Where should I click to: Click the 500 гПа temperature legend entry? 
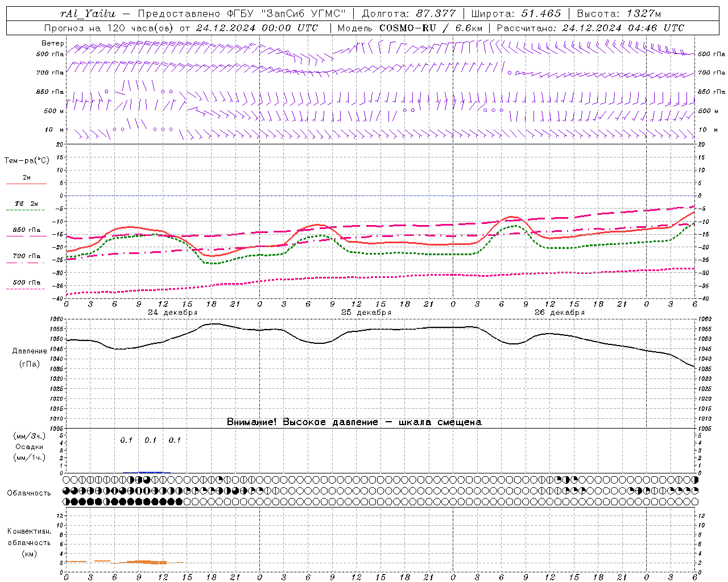[x=27, y=282]
